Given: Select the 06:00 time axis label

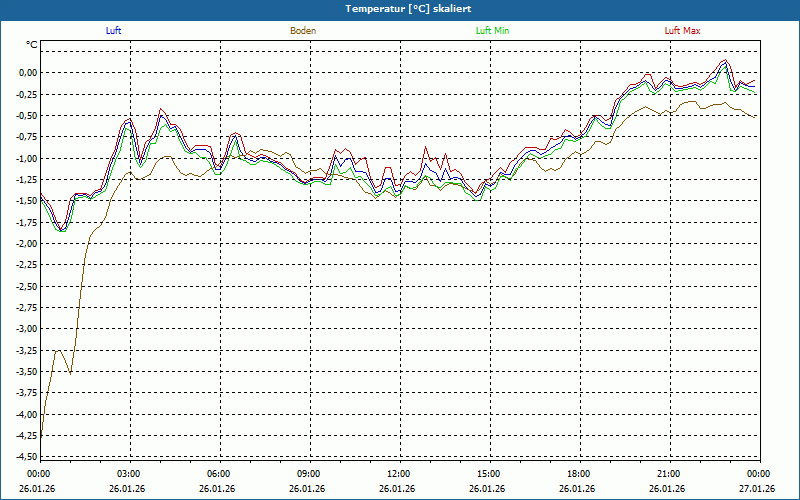Looking at the screenshot, I should [218, 474].
